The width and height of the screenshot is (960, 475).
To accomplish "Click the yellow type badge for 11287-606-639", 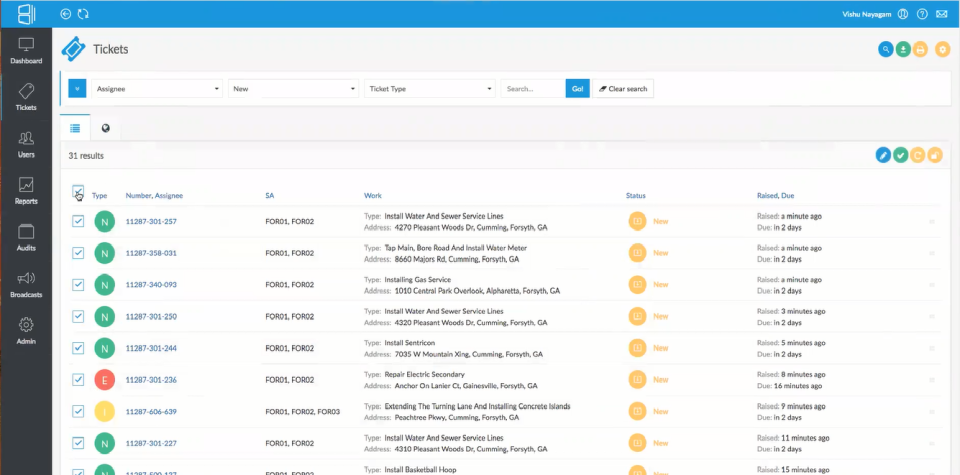I will [105, 411].
